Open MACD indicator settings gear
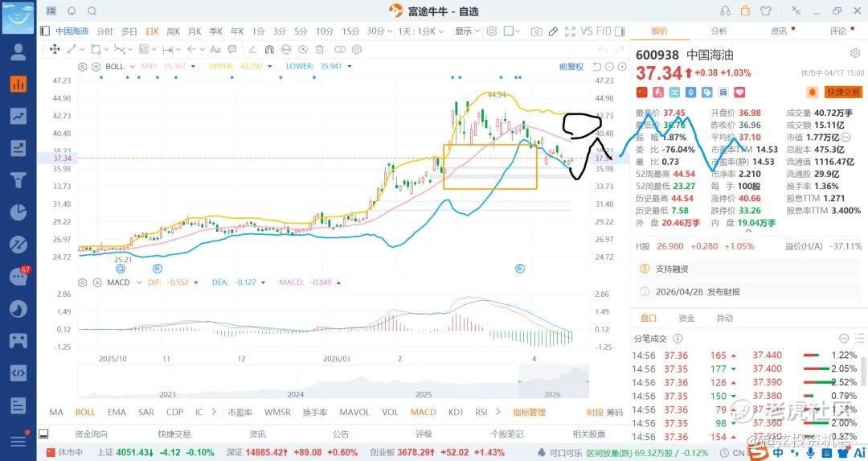The image size is (868, 461). [83, 282]
